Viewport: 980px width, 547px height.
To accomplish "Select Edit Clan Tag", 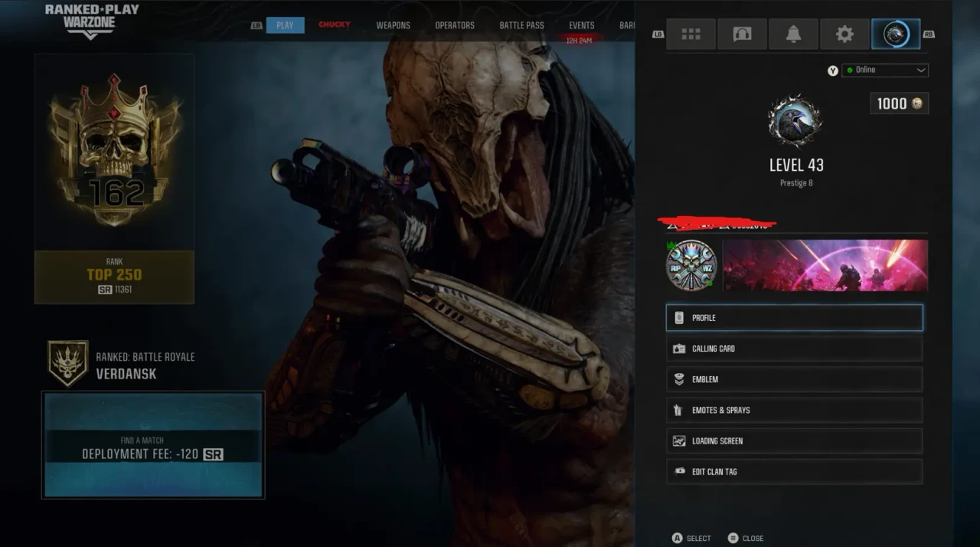I will pos(794,471).
